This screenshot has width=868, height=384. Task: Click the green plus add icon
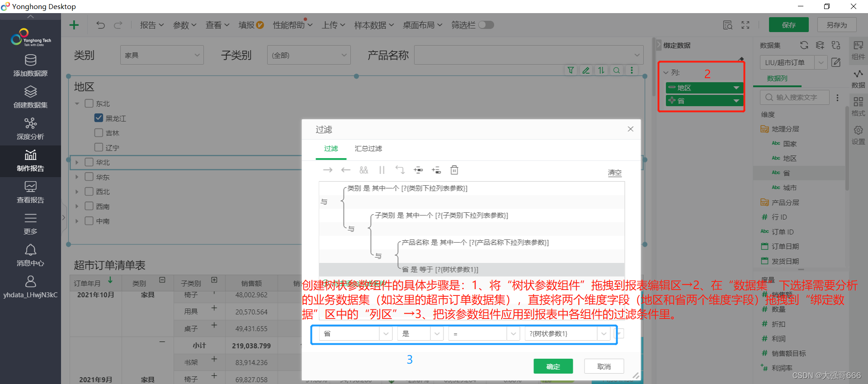[x=74, y=25]
